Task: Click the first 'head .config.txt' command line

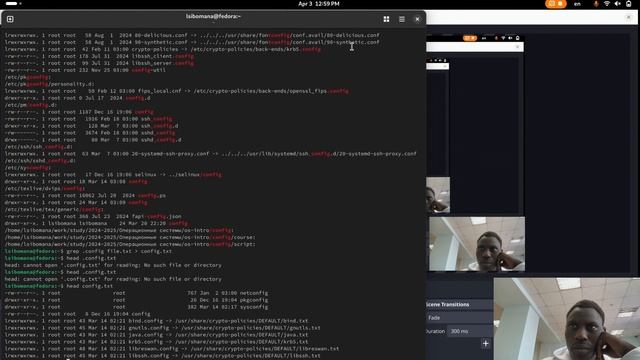Action: pos(60,258)
